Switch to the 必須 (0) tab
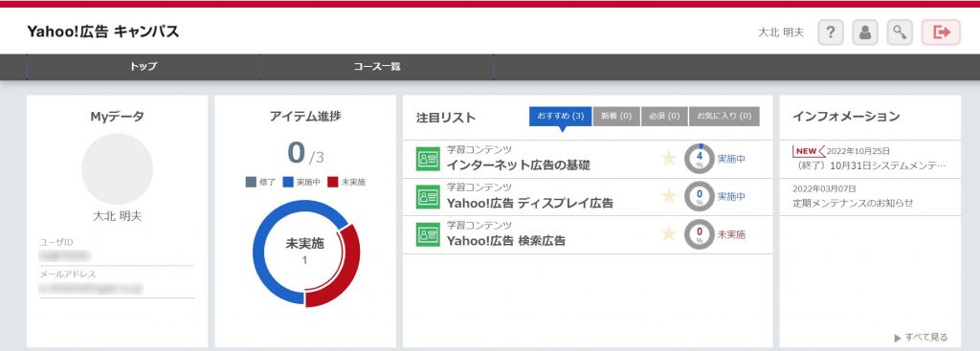The width and height of the screenshot is (980, 351). coord(664,116)
